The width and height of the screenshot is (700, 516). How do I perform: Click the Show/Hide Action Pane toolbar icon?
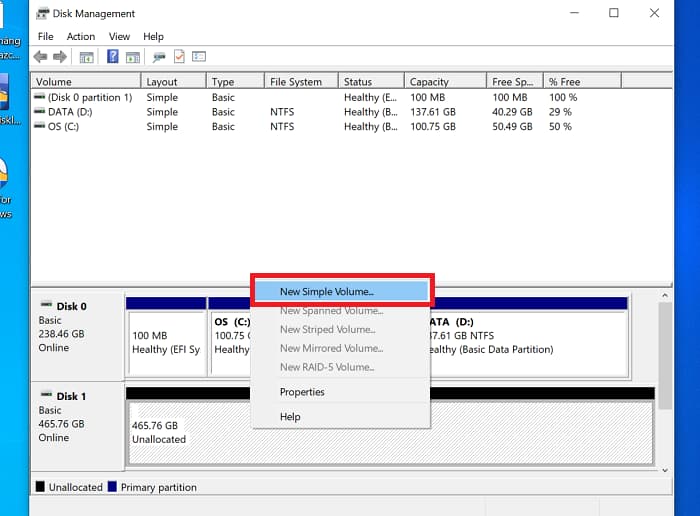click(132, 57)
